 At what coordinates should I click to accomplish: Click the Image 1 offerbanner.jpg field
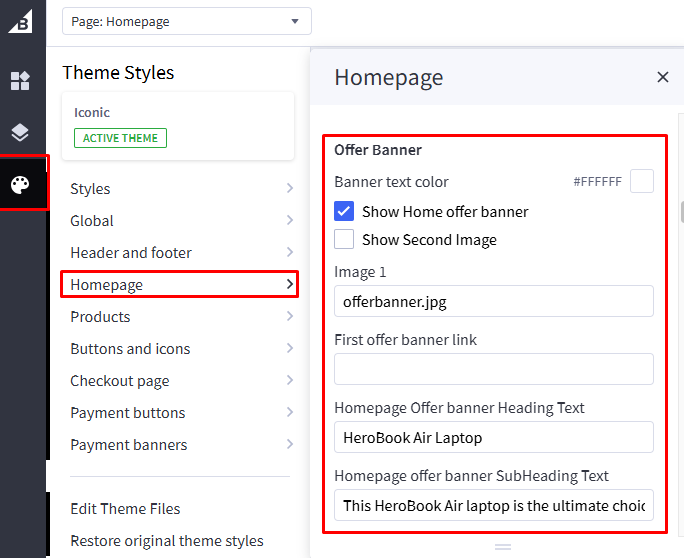pyautogui.click(x=493, y=301)
